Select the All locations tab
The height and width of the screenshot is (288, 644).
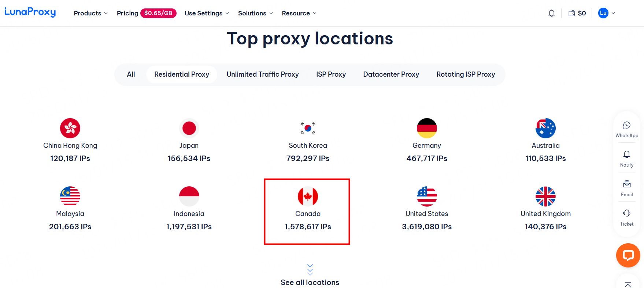tap(131, 74)
